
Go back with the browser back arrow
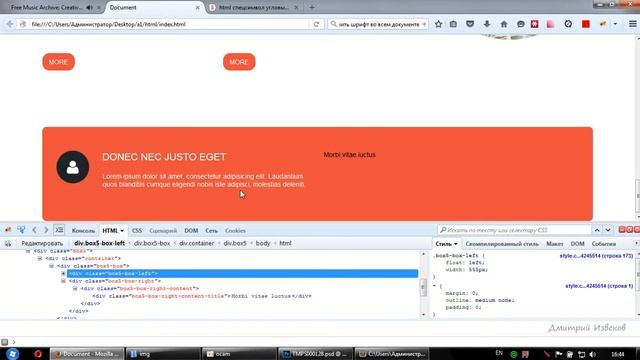point(10,24)
